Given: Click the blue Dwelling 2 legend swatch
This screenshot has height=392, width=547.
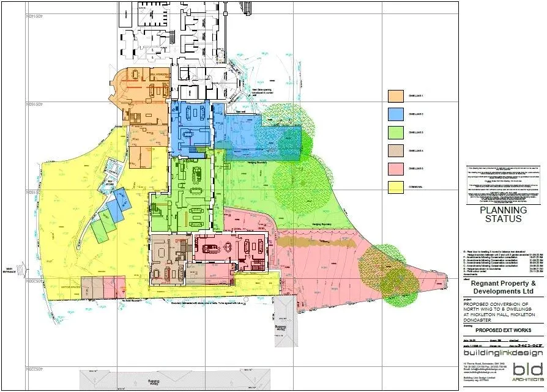Looking at the screenshot, I should coord(396,114).
